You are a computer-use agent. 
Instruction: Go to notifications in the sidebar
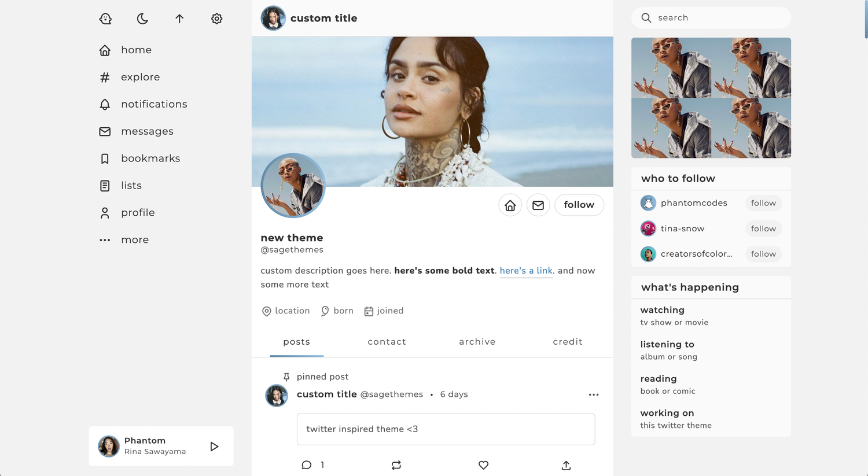tap(153, 104)
